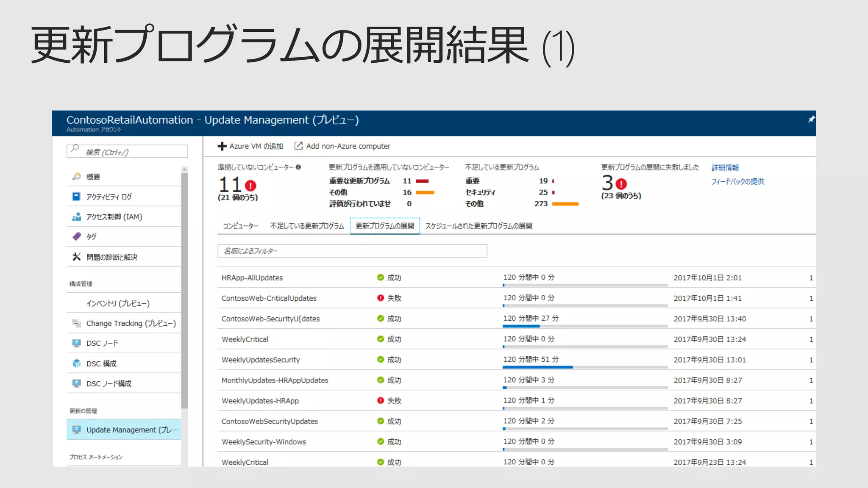Open スケジュールされた更新プログラムの展開 tab
The width and height of the screenshot is (868, 488).
(x=479, y=226)
